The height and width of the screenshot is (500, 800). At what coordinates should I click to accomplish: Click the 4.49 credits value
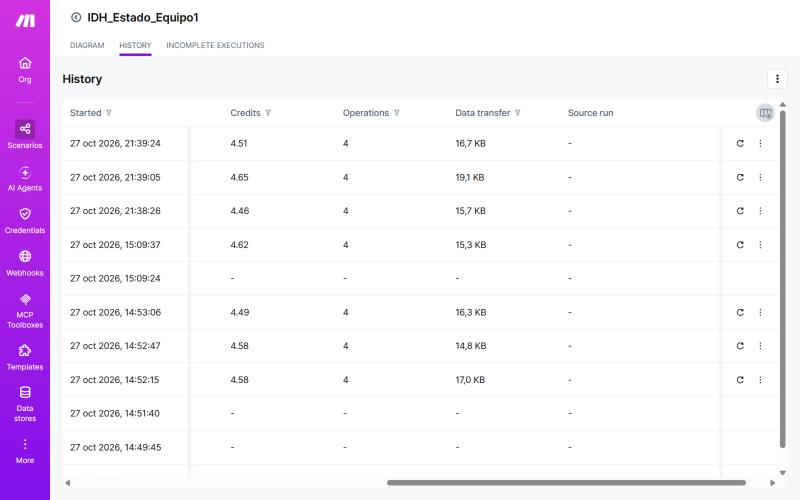[x=239, y=312]
